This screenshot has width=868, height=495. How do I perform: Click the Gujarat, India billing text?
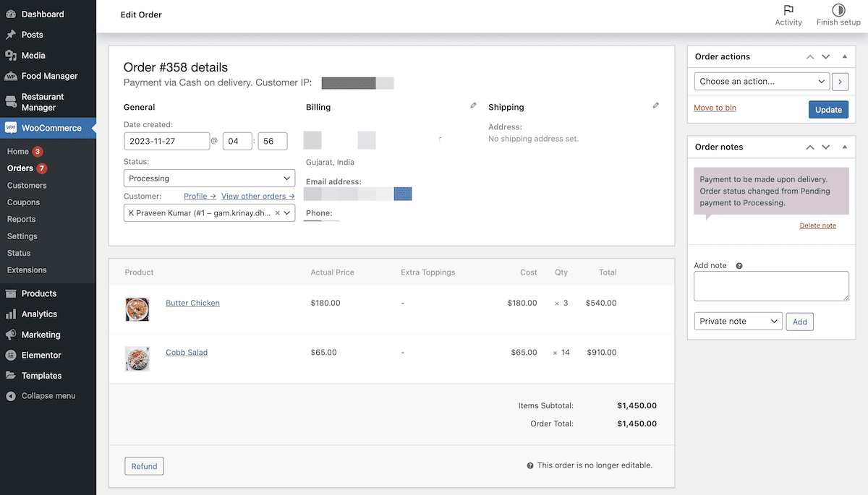tap(331, 163)
